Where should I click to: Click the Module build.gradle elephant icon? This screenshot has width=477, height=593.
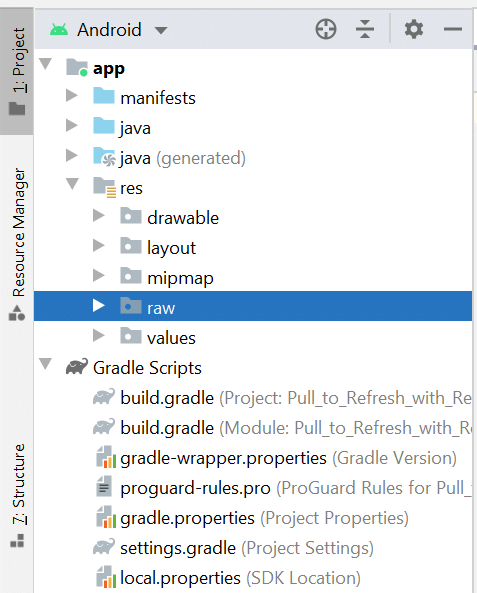point(104,426)
